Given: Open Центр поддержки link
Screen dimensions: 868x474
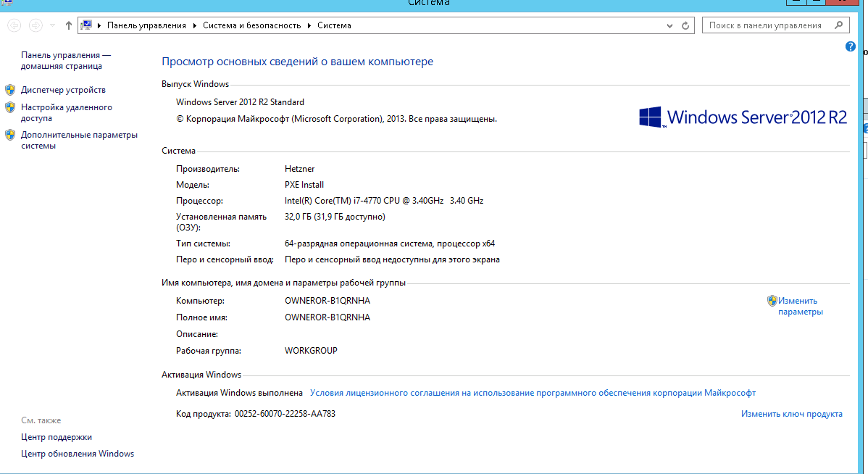Looking at the screenshot, I should pos(57,437).
